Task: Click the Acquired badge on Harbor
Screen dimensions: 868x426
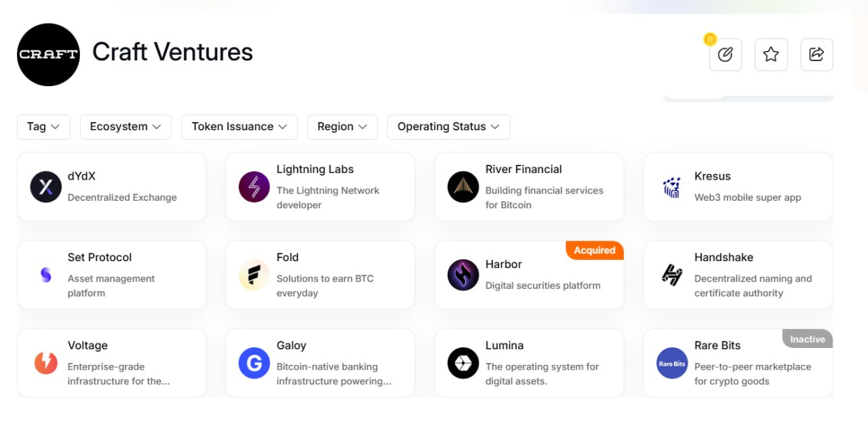Action: click(x=594, y=250)
